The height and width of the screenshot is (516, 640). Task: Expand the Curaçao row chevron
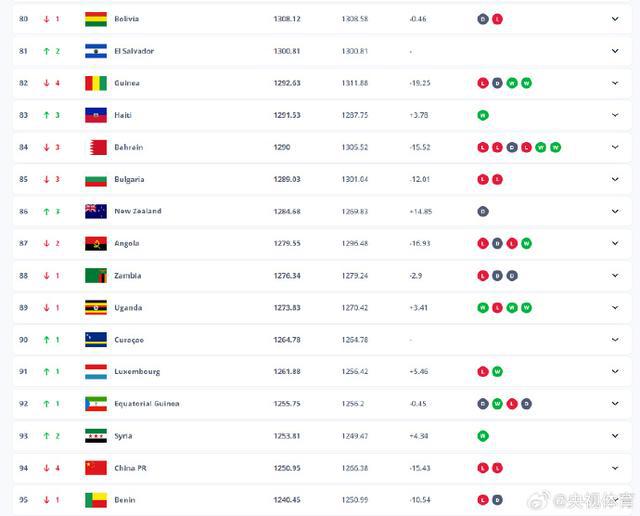615,340
